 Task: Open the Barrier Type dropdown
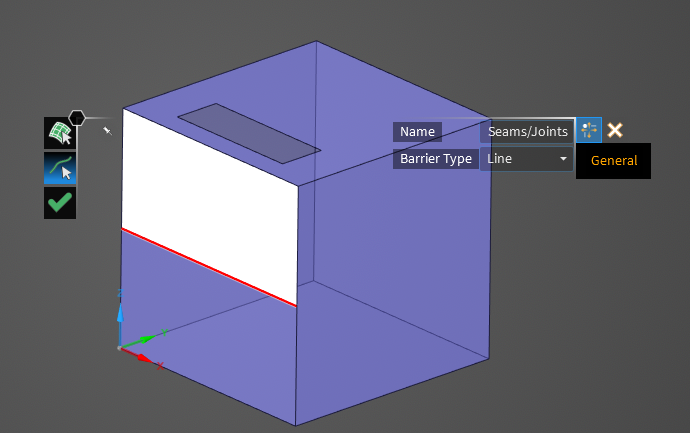click(x=526, y=159)
